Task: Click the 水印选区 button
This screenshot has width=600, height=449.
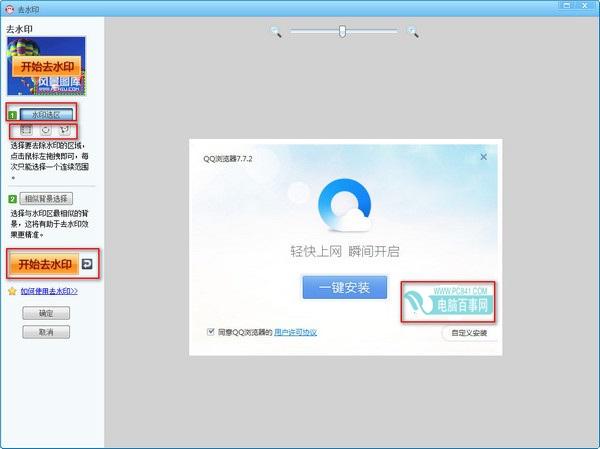Action: (46, 114)
